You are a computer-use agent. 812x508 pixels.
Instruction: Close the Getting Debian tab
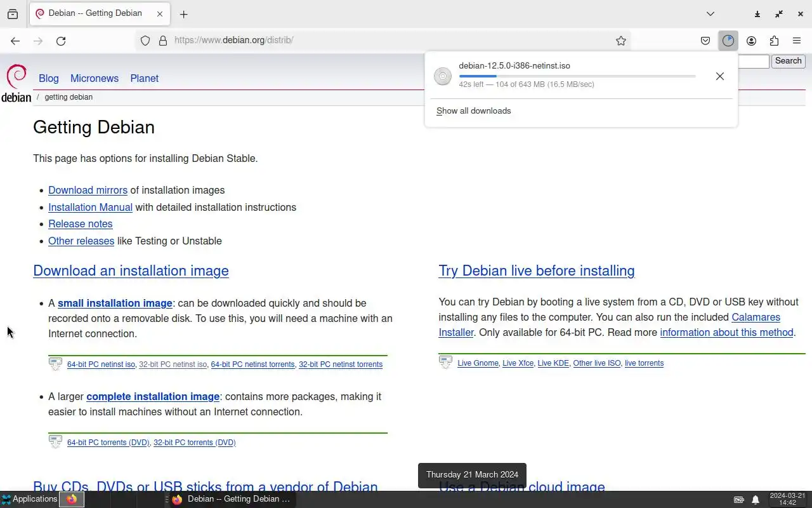160,14
